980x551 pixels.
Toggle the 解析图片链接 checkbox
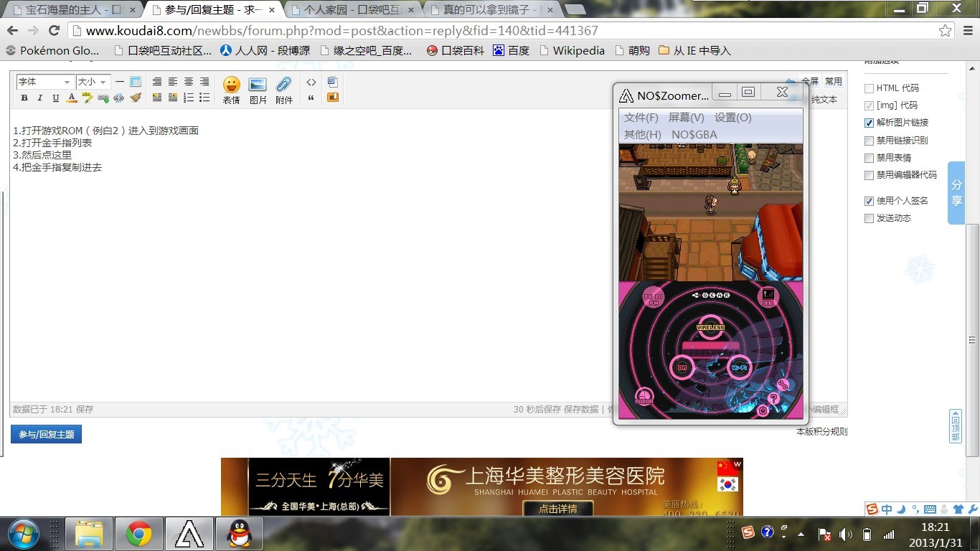[x=870, y=123]
